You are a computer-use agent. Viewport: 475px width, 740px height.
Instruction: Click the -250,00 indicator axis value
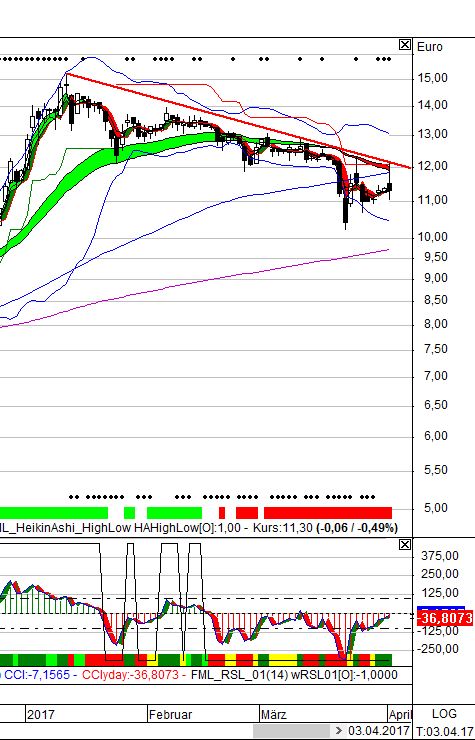click(x=438, y=649)
